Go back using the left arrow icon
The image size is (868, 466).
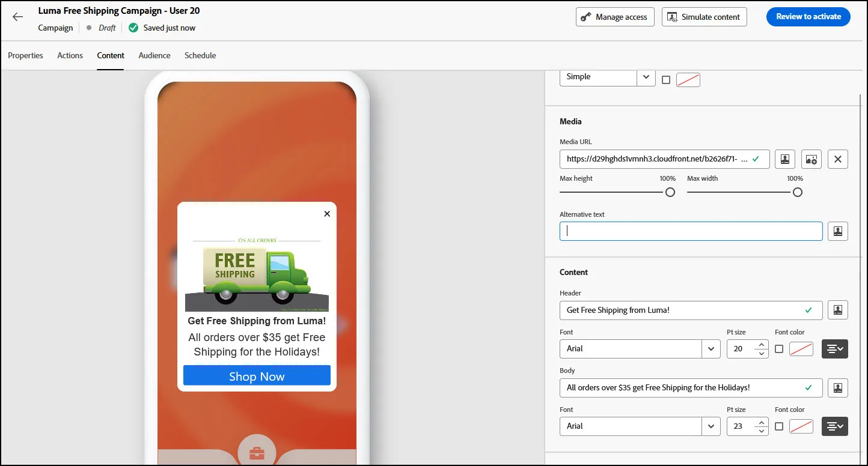pyautogui.click(x=17, y=17)
